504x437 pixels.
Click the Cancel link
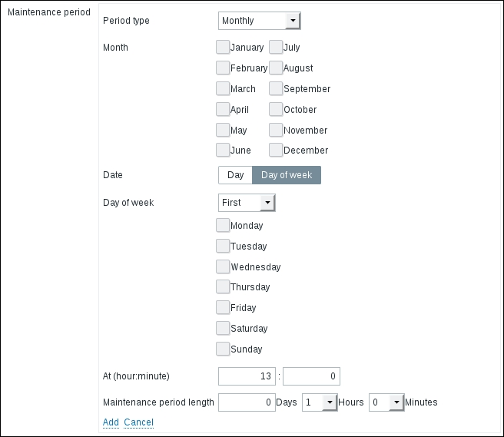[x=138, y=422]
